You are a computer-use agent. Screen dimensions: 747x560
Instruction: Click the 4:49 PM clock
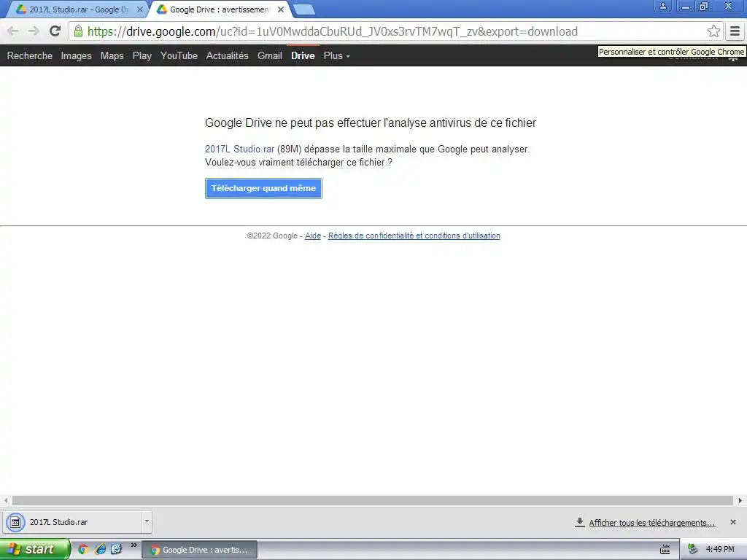720,550
